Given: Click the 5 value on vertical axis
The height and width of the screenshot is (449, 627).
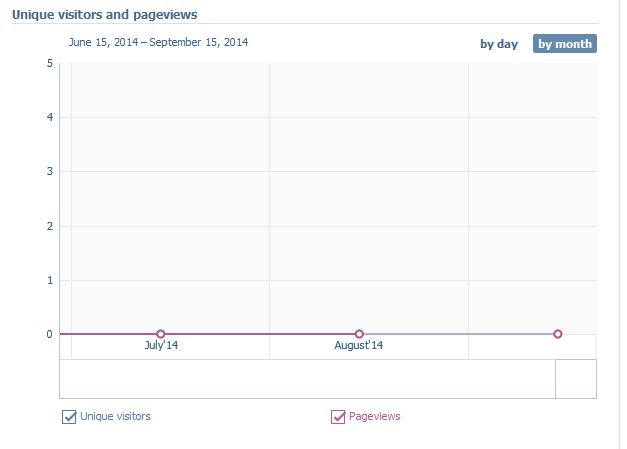Looking at the screenshot, I should click(49, 64).
